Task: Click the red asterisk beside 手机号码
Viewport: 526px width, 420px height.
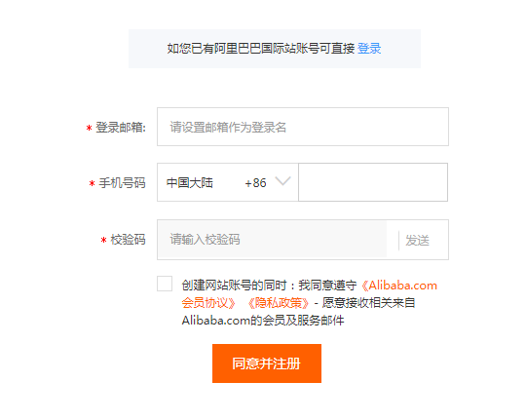Action: [92, 183]
